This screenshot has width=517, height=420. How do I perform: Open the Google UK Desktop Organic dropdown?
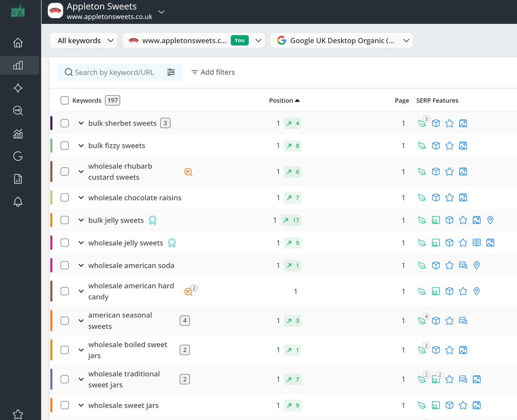342,40
